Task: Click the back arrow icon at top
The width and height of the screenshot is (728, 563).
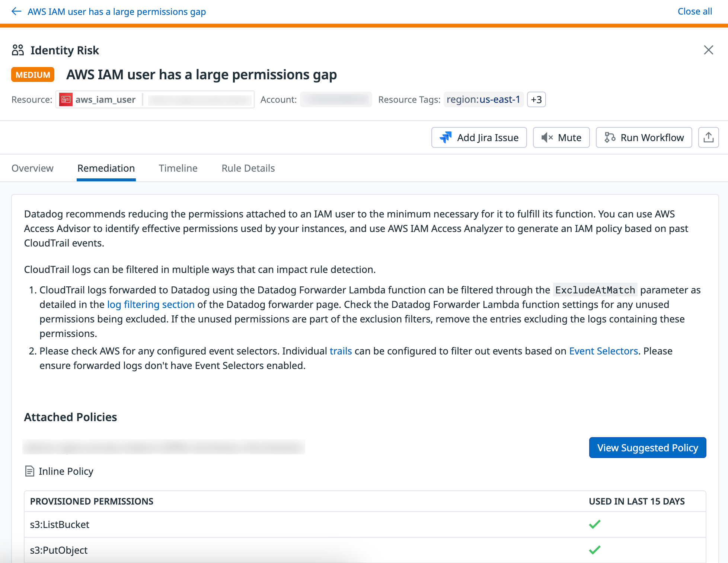Action: click(x=16, y=12)
